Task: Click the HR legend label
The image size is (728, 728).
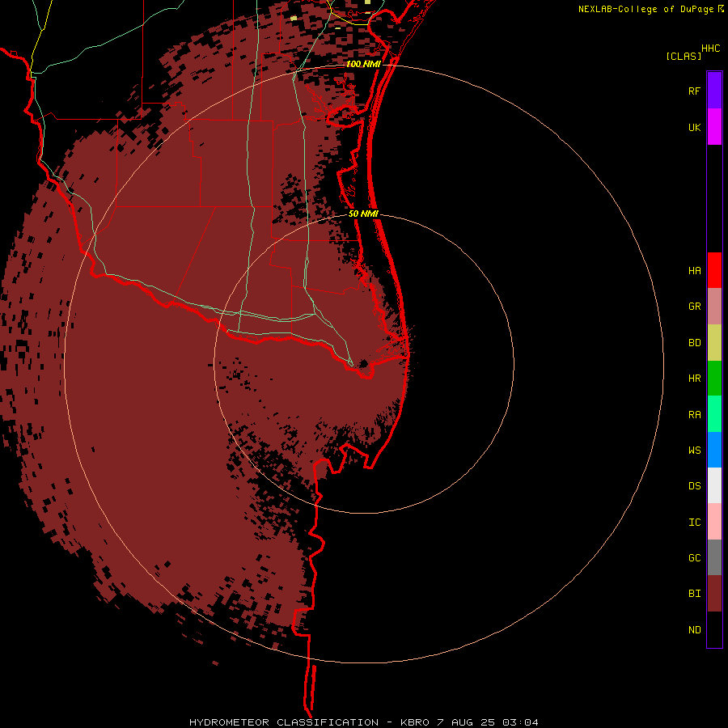Action: click(x=694, y=379)
